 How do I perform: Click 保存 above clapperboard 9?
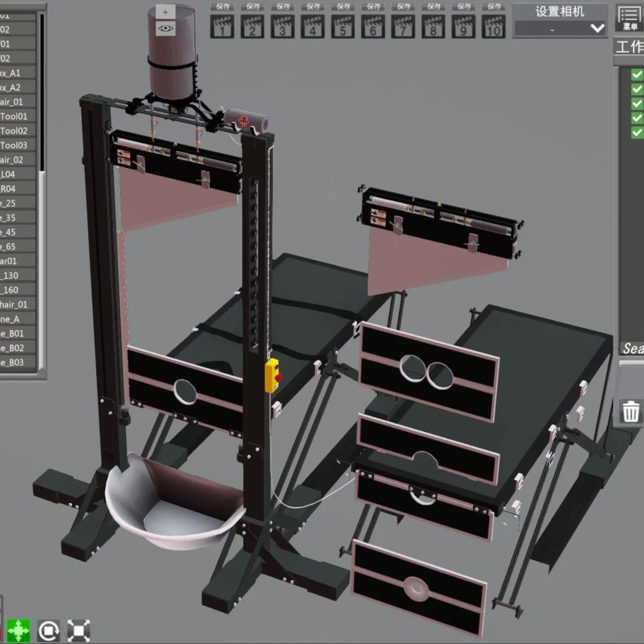point(463,7)
